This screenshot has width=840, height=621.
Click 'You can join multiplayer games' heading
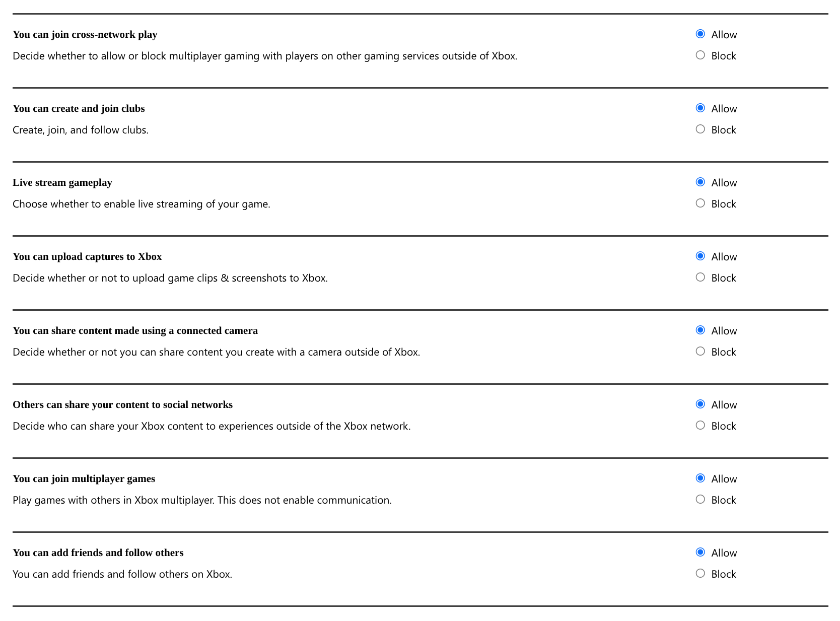[x=84, y=478]
